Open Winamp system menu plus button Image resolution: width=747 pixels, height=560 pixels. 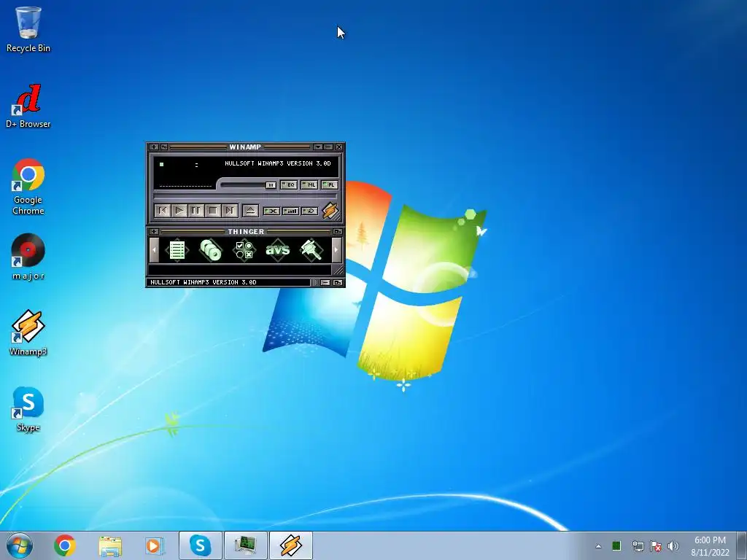tap(154, 147)
